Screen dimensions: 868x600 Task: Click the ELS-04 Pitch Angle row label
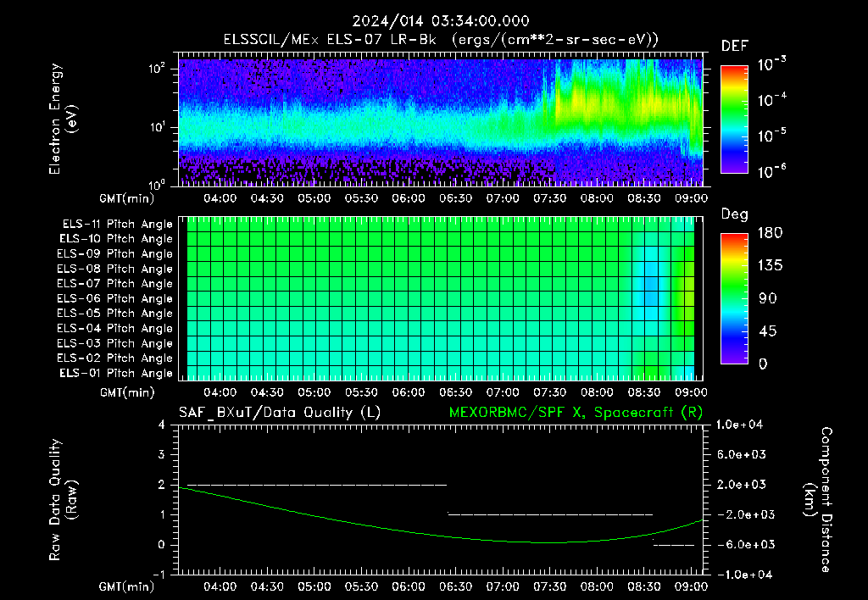pyautogui.click(x=114, y=329)
